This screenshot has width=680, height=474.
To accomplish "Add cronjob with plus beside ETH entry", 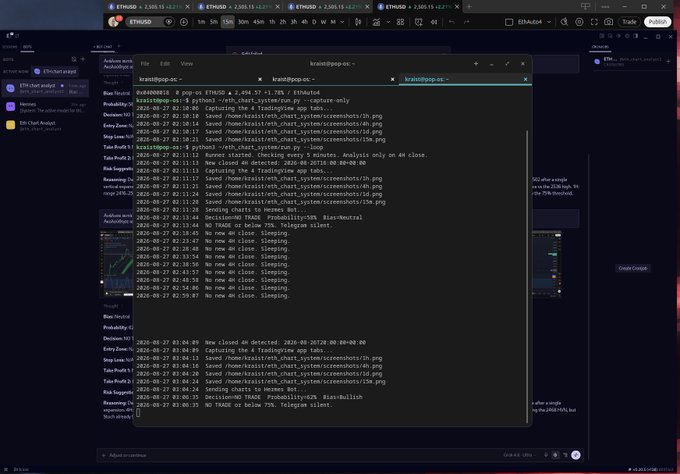I will point(668,62).
